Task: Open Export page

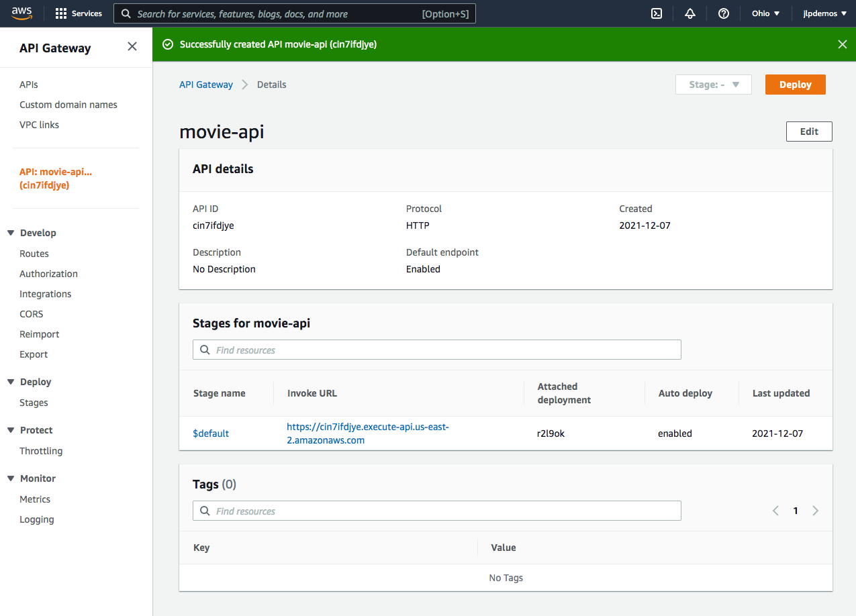Action: tap(34, 354)
